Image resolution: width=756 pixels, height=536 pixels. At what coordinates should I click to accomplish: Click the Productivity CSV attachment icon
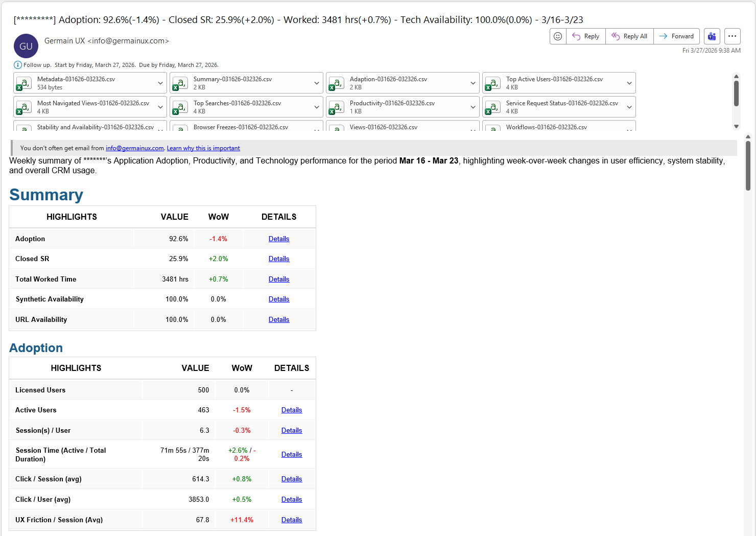(336, 107)
